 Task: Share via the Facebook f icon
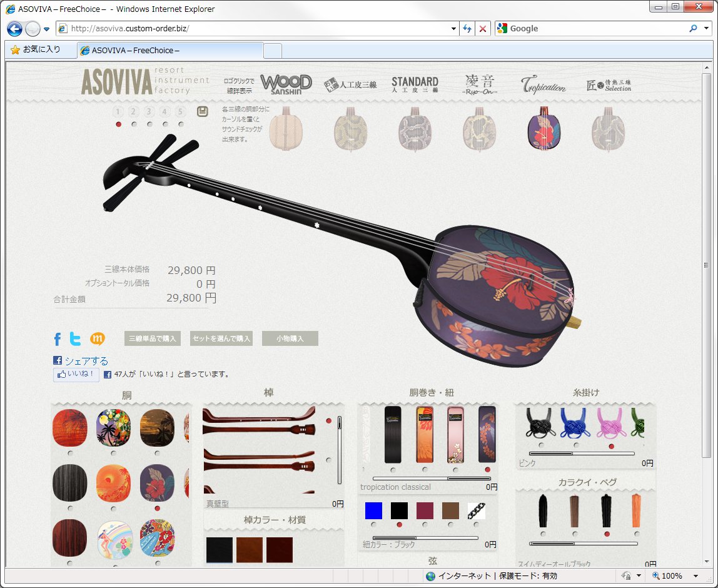pyautogui.click(x=58, y=339)
